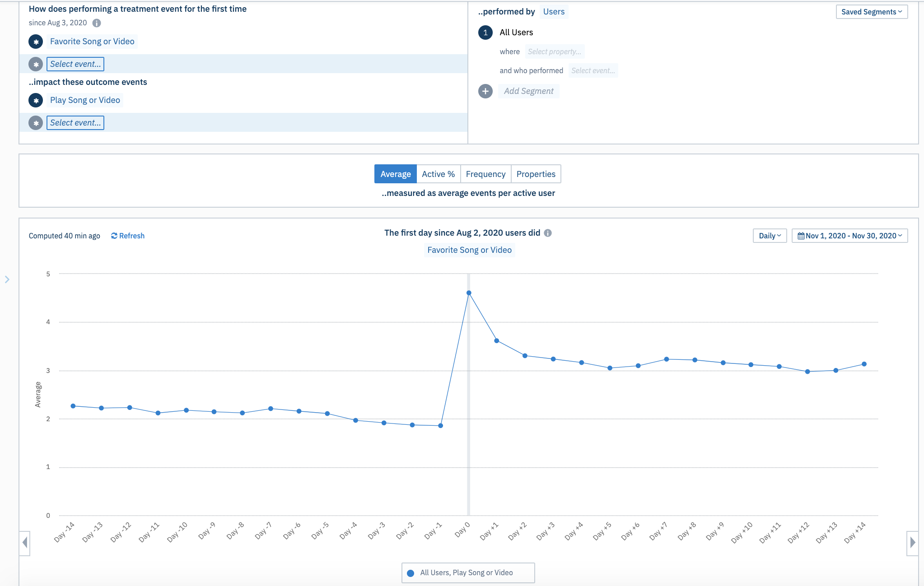Click info icon next to since Aug 3, 2020
Viewport: 924px width, 586px height.
[x=97, y=23]
